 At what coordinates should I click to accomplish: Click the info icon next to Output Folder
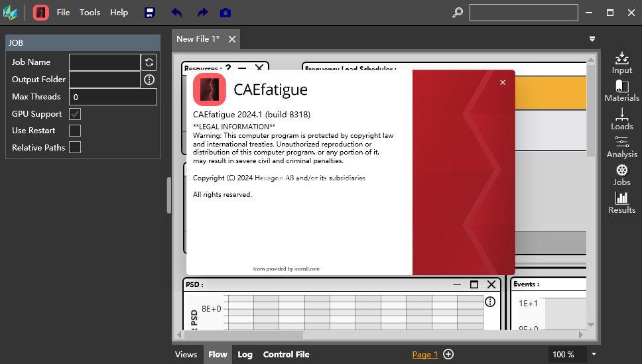click(149, 80)
